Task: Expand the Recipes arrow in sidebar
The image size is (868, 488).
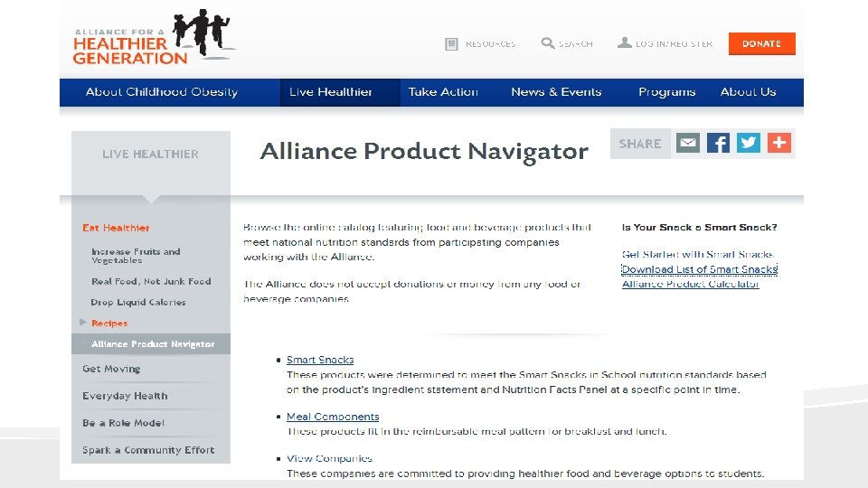Action: (83, 322)
